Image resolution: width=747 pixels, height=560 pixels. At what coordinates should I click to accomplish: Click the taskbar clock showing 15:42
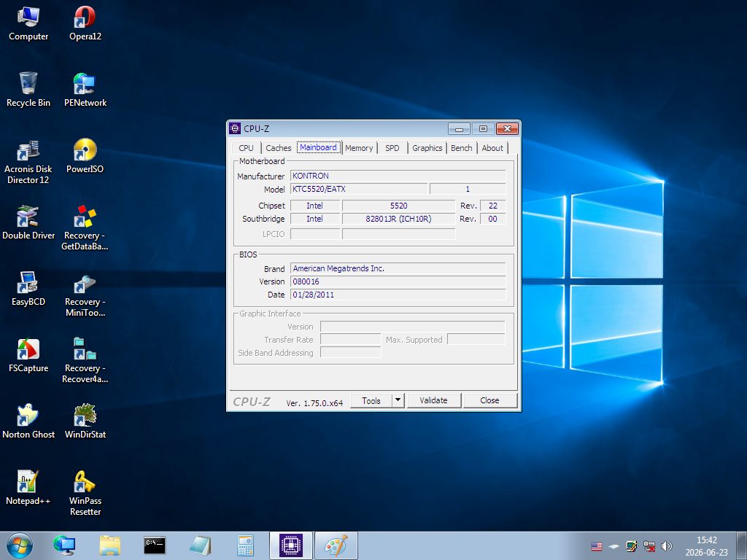tap(706, 546)
